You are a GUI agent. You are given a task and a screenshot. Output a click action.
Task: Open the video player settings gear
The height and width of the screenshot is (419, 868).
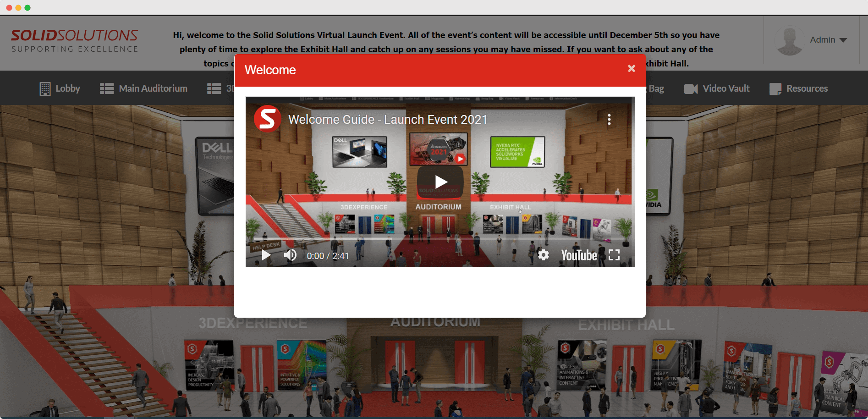pos(543,255)
